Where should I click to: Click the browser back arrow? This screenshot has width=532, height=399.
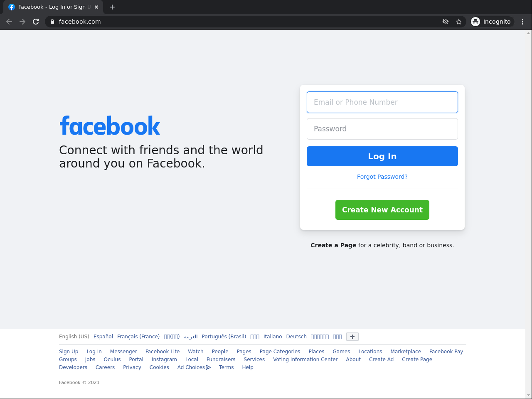point(9,22)
